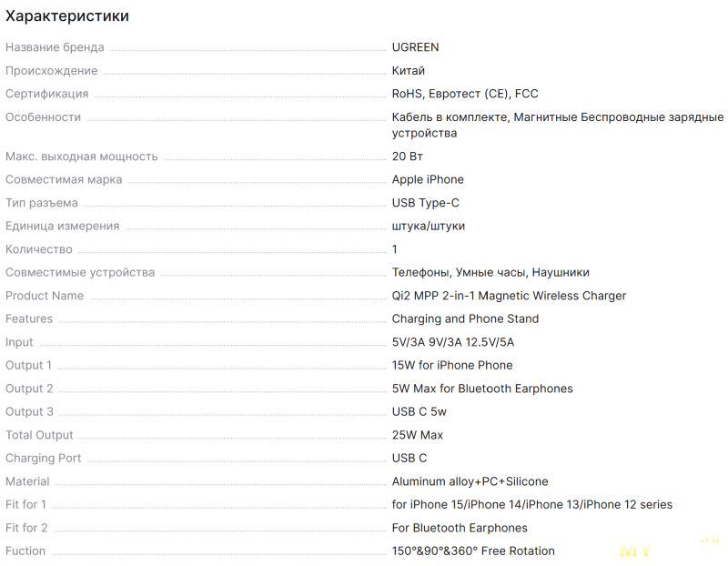Click the 20 Вт max power value
This screenshot has height=566, width=728.
click(x=407, y=157)
